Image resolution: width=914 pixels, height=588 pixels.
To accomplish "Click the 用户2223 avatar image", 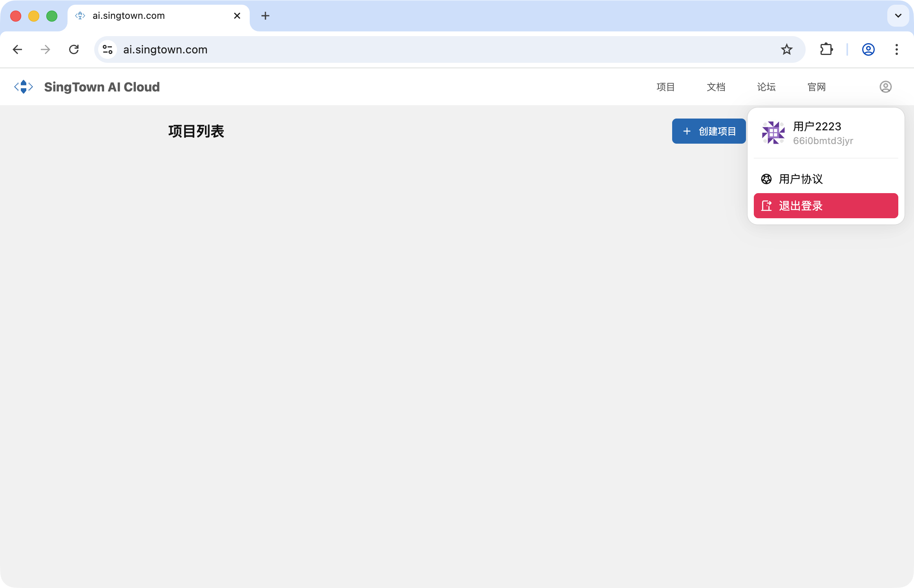I will pos(773,133).
